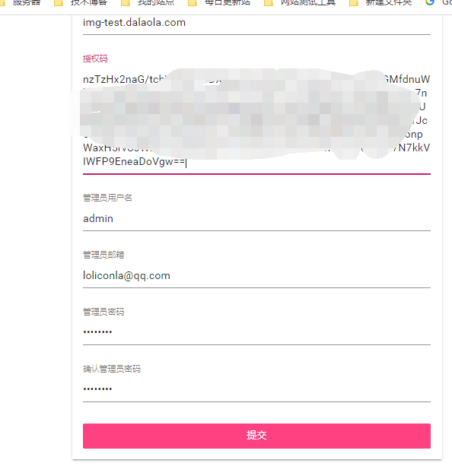Click the 授权码 field label
Viewport: 452px width, 476px height.
point(95,59)
